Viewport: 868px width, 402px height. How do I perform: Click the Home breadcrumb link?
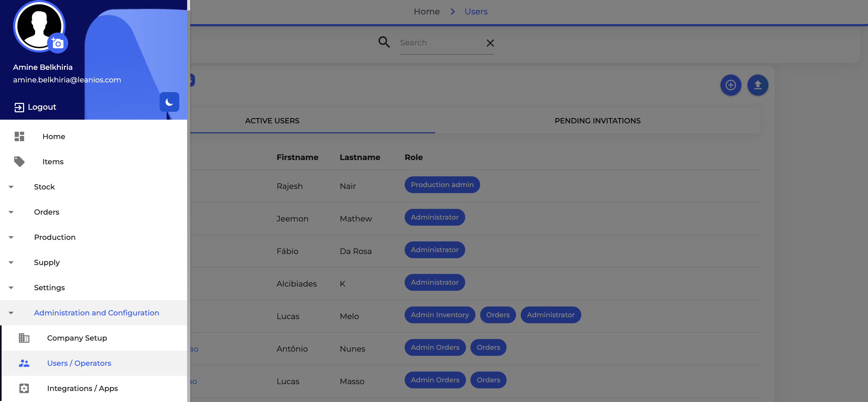[427, 11]
